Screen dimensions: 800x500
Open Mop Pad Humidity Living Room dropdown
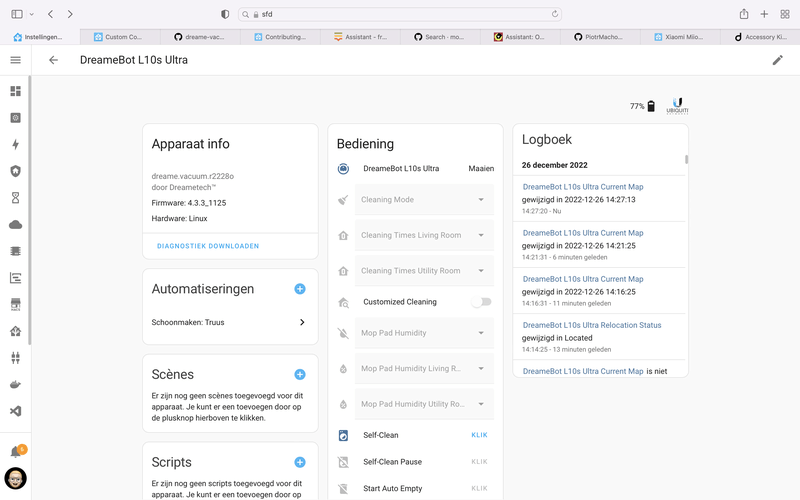click(424, 368)
